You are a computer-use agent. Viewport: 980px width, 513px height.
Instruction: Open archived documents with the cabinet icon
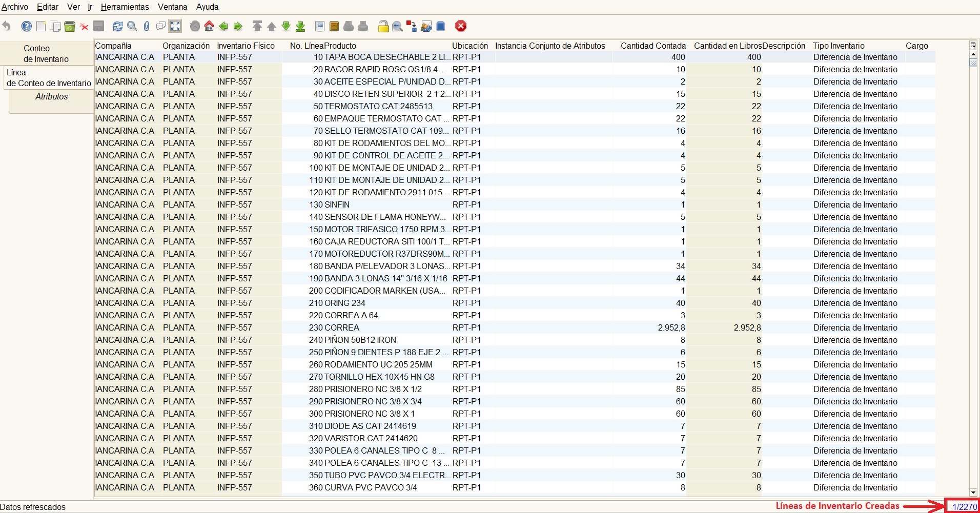click(334, 26)
